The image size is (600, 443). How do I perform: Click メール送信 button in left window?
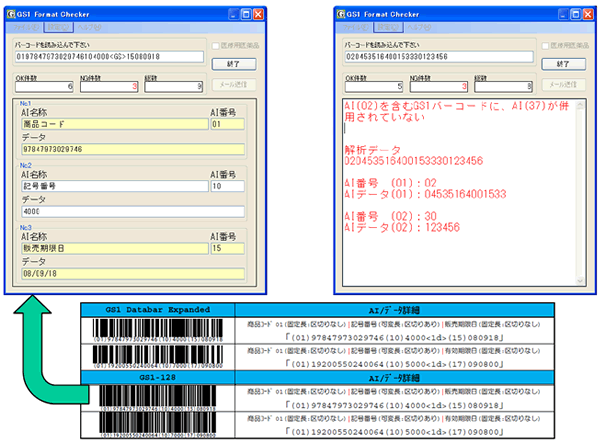click(x=234, y=85)
